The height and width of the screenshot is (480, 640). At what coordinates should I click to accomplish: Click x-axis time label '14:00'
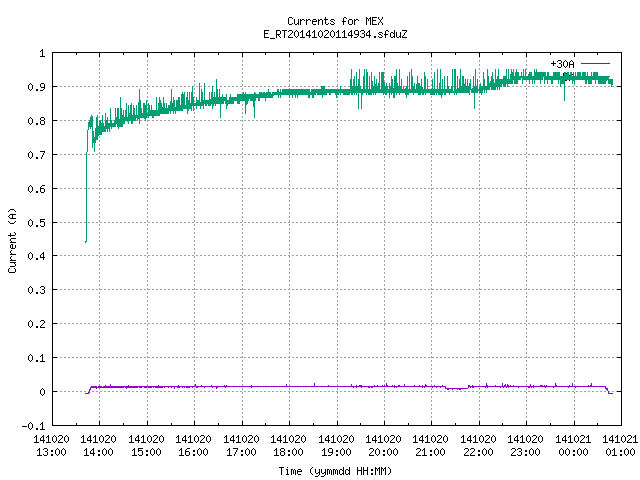98,452
